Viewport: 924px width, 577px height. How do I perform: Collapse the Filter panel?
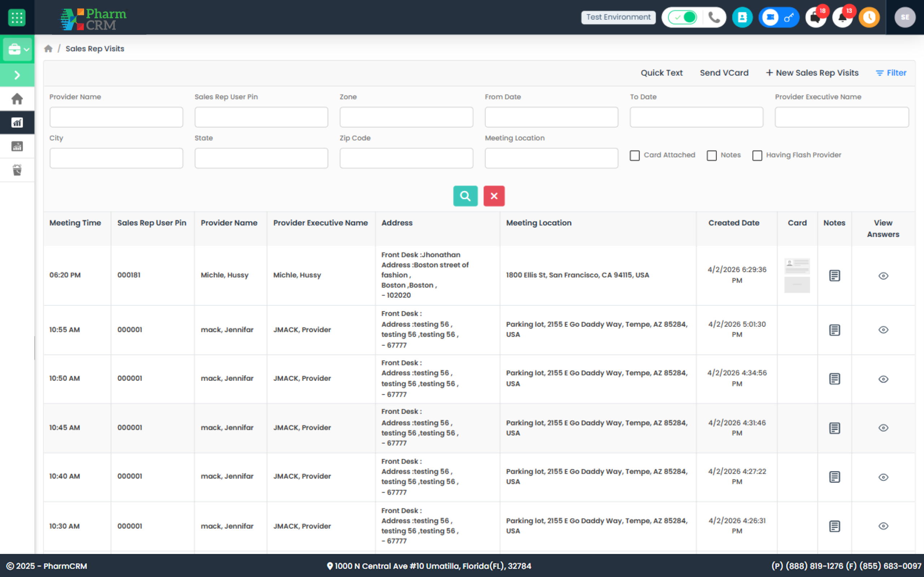click(x=891, y=73)
